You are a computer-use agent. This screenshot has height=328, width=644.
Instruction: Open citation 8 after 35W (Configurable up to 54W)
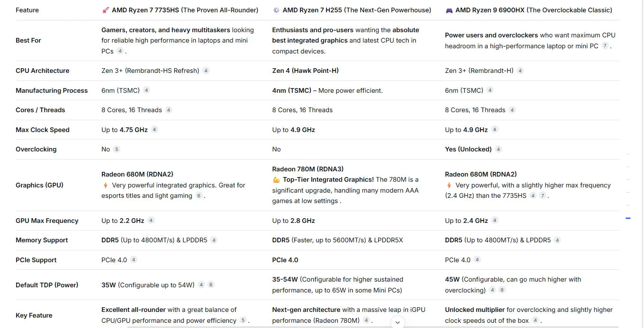(211, 284)
